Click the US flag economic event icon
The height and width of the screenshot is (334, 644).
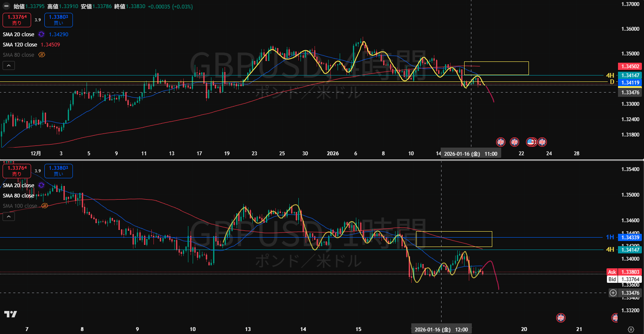(x=531, y=142)
